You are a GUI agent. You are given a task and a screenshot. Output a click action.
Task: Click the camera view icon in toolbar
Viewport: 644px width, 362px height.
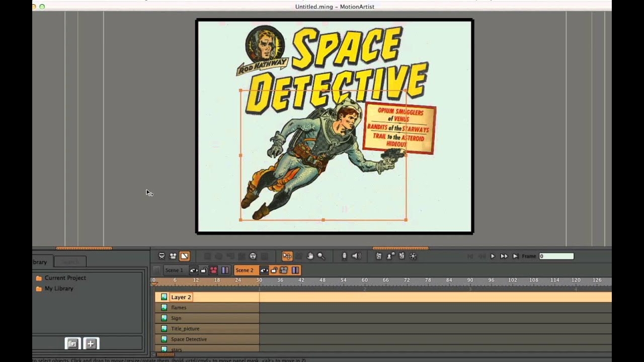pyautogui.click(x=173, y=256)
